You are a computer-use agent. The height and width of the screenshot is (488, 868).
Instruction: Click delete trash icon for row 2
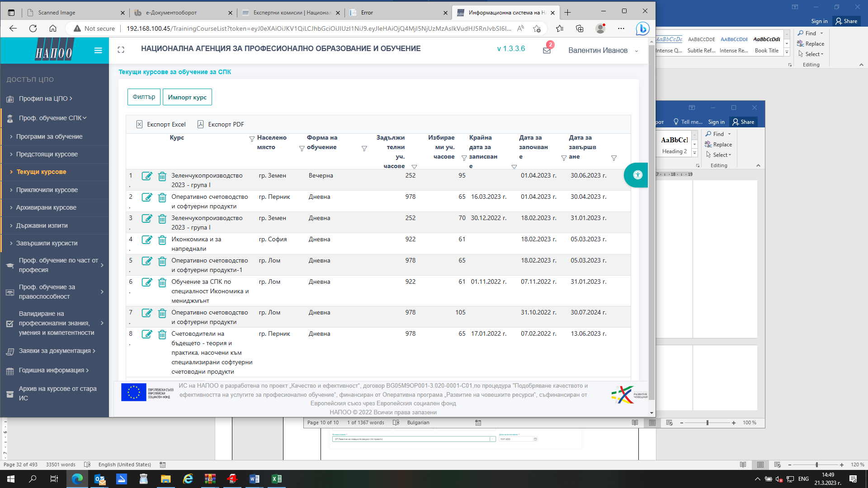pos(162,197)
